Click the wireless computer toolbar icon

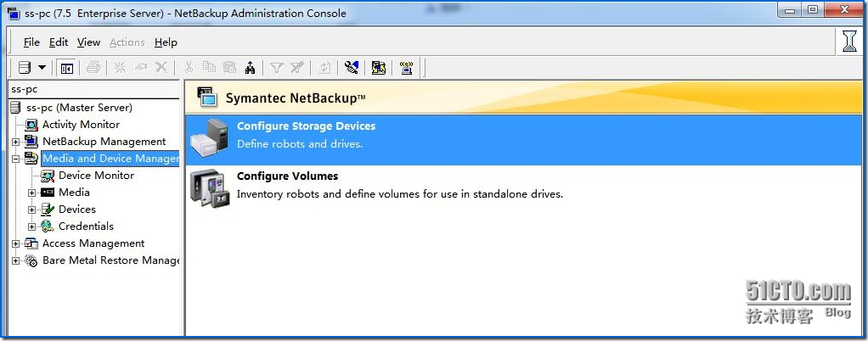(x=406, y=68)
